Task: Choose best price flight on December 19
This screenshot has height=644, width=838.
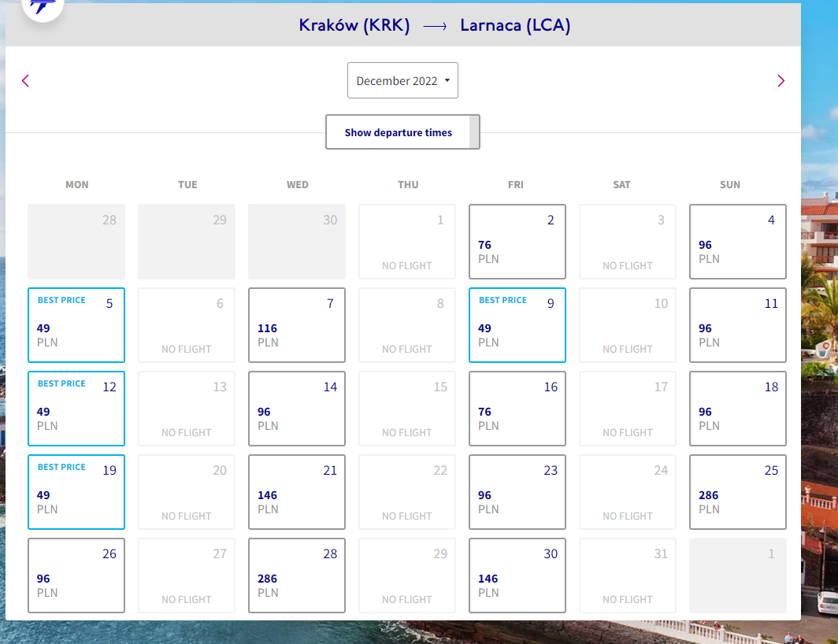Action: [76, 492]
